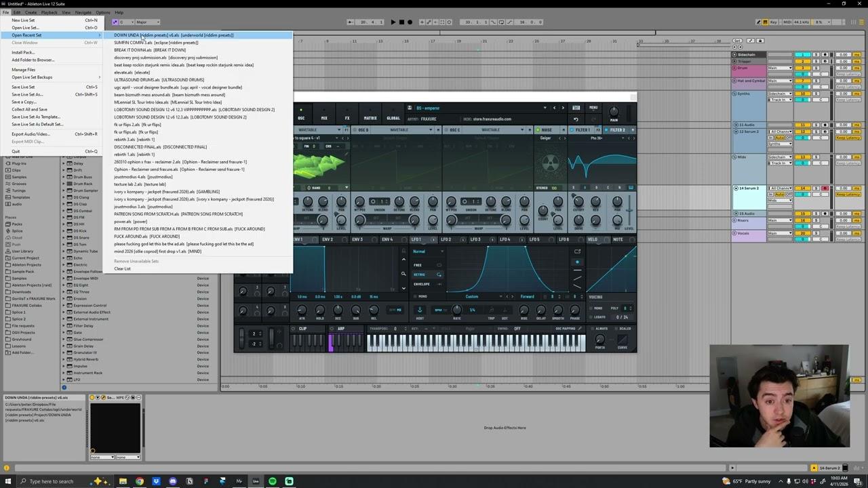868x488 pixels.
Task: Click the Serum HOST sync icon
Action: point(419,310)
